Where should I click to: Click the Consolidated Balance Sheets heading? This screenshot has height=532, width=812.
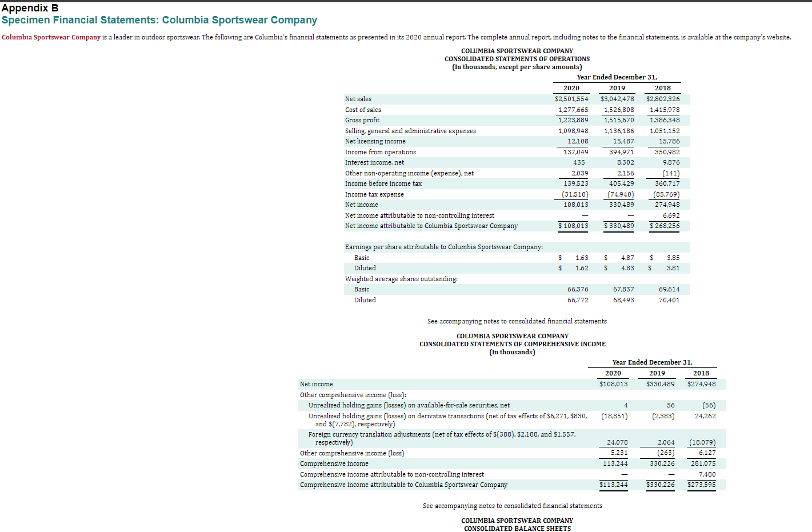tap(517, 529)
